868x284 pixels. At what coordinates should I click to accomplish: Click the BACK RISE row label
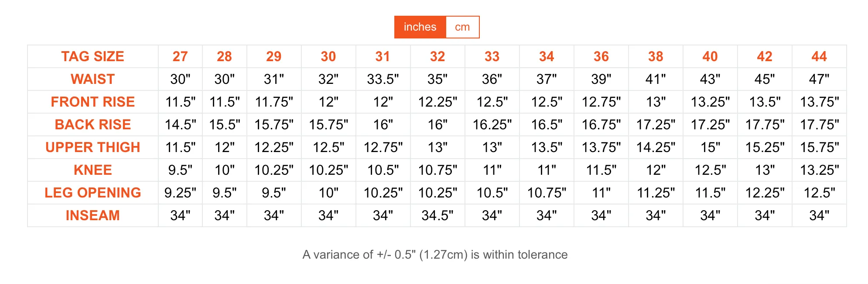pos(93,125)
